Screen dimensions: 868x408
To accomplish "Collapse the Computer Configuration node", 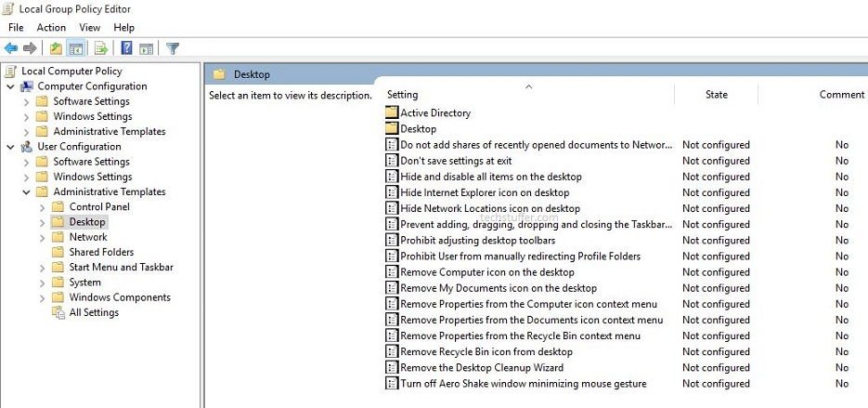I will (x=10, y=86).
